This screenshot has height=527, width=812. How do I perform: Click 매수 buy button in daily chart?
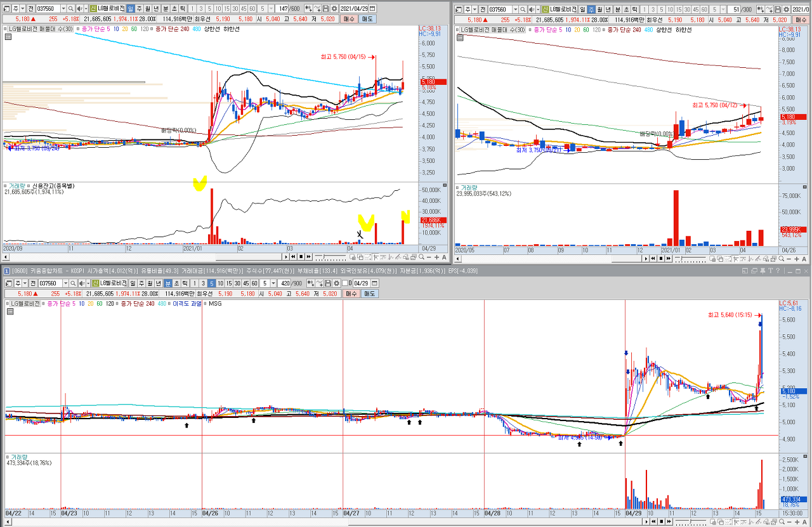[x=349, y=19]
